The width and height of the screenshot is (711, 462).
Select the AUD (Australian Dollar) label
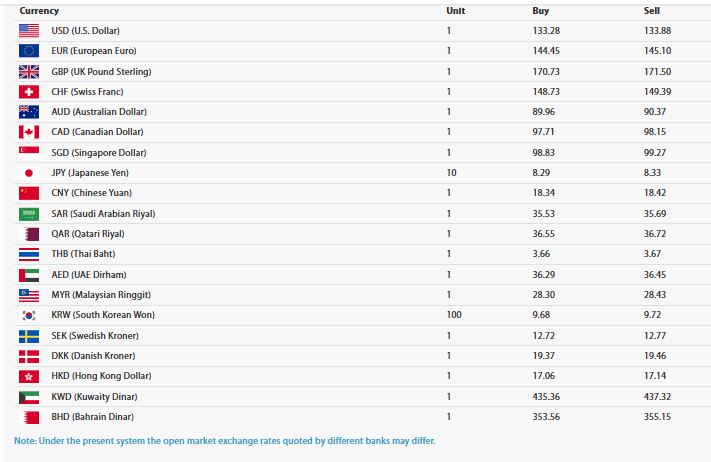tap(99, 112)
